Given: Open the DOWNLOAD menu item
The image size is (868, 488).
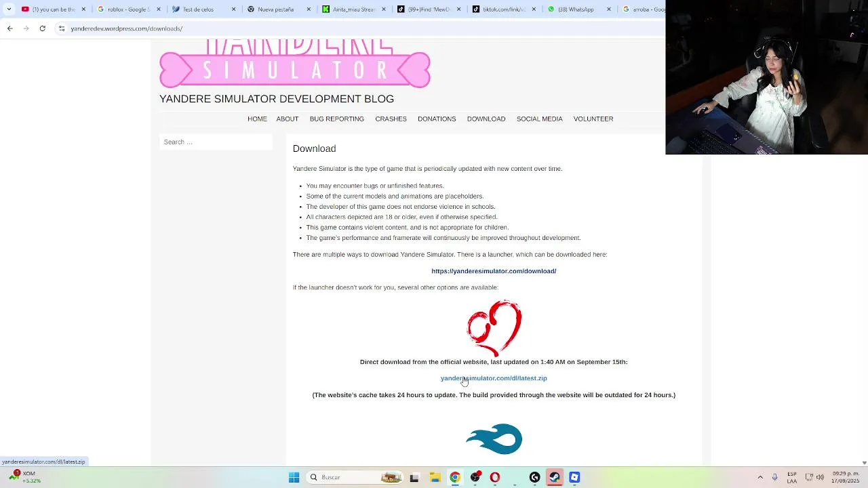Looking at the screenshot, I should 486,119.
